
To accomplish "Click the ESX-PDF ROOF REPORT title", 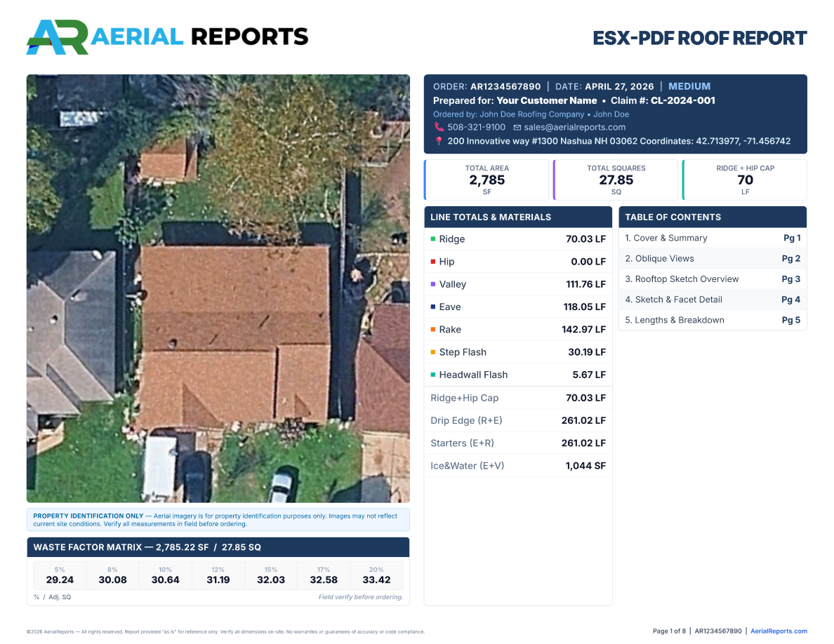I will tap(699, 39).
